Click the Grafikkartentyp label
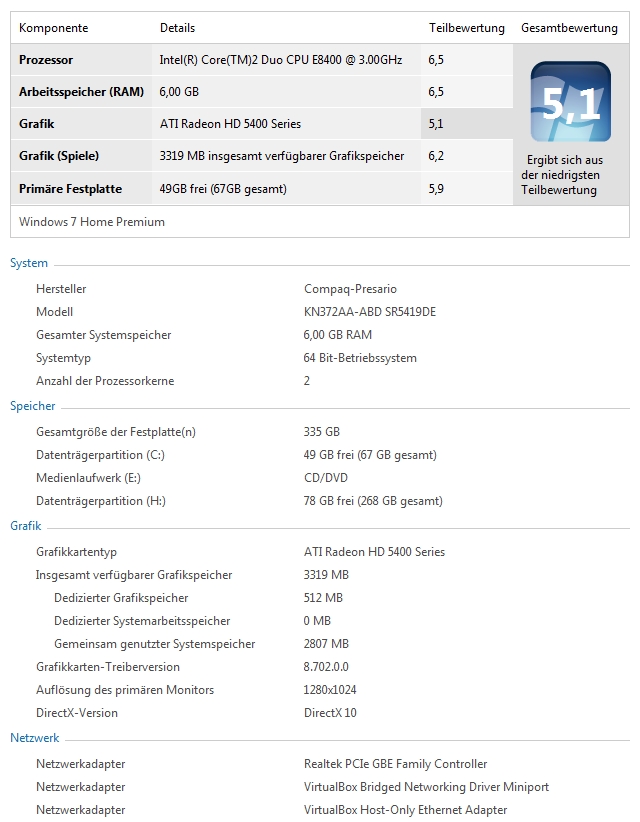Screen dimensions: 640x822 click(x=76, y=552)
